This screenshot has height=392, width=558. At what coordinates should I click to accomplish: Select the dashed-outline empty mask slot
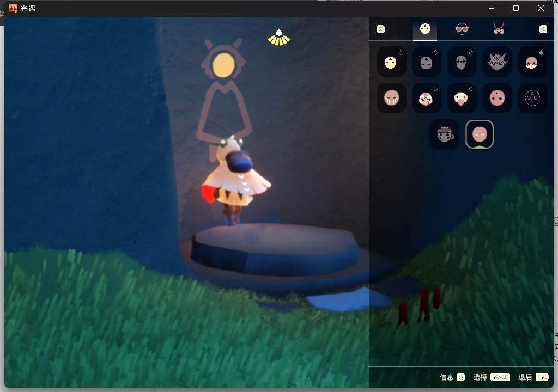click(x=532, y=98)
